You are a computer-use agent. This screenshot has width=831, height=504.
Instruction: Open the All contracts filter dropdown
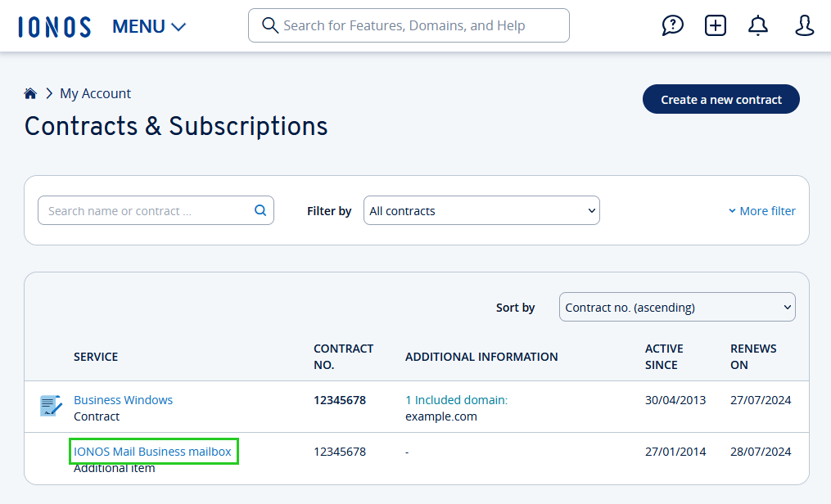481,210
